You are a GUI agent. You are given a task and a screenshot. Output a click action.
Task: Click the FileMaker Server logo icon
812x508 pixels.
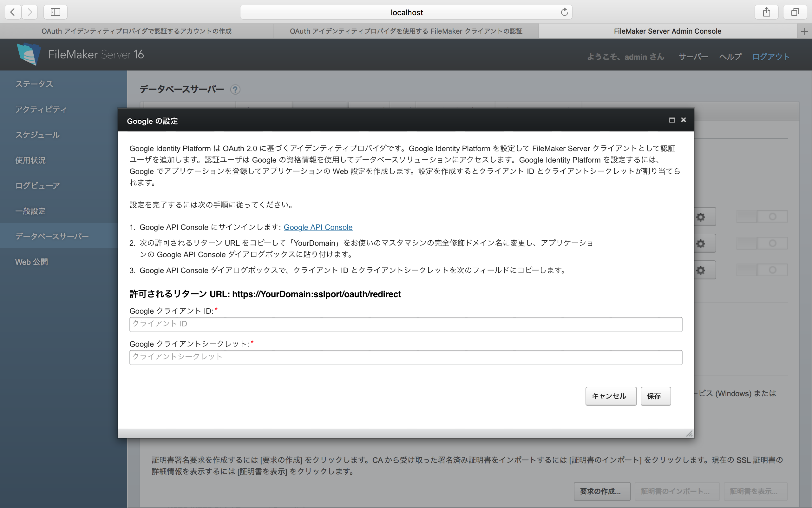(x=29, y=54)
